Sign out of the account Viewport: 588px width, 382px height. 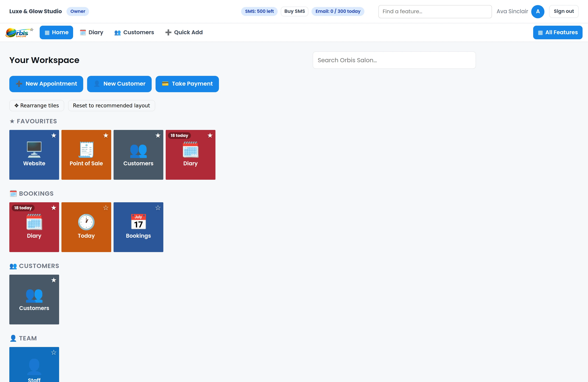coord(563,11)
